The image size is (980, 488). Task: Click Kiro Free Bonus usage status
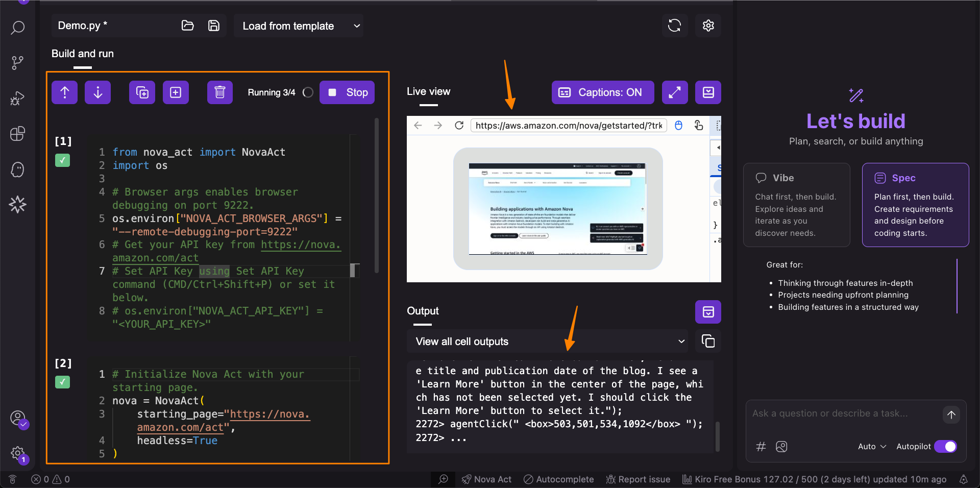[815, 479]
